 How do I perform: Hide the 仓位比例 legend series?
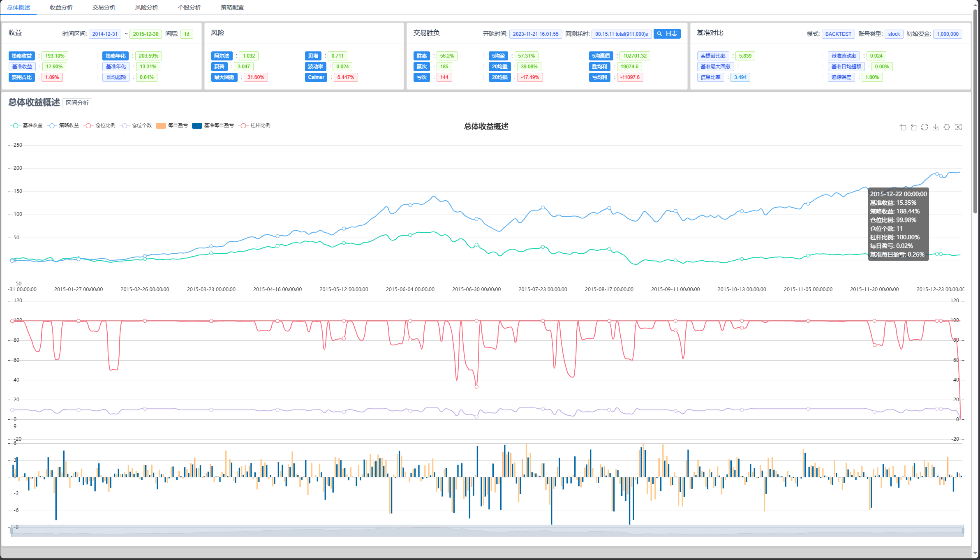(x=100, y=125)
